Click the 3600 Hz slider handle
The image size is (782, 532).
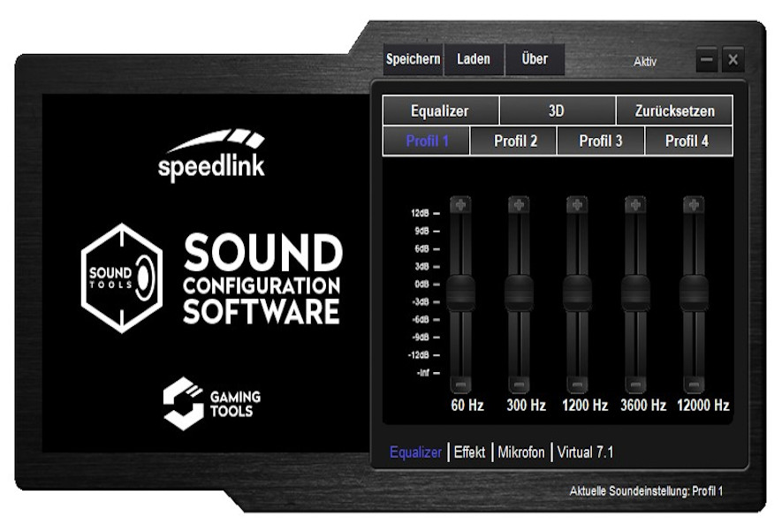[x=635, y=293]
